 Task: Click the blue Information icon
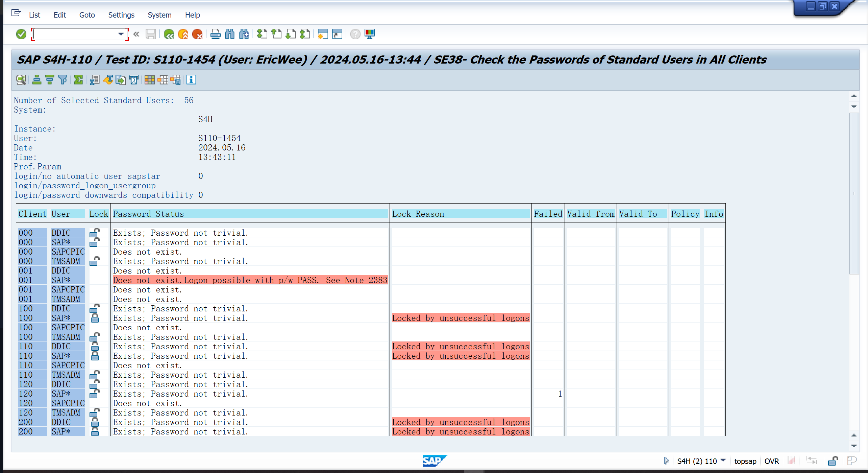[191, 80]
